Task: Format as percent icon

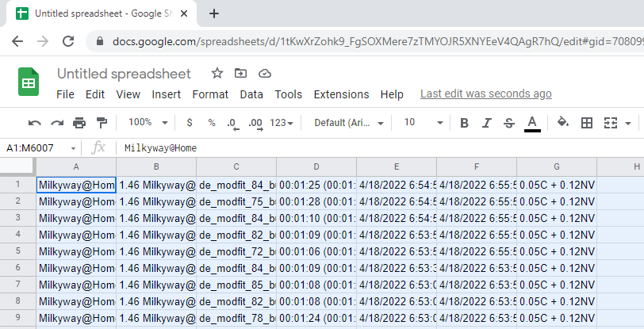Action: point(212,122)
